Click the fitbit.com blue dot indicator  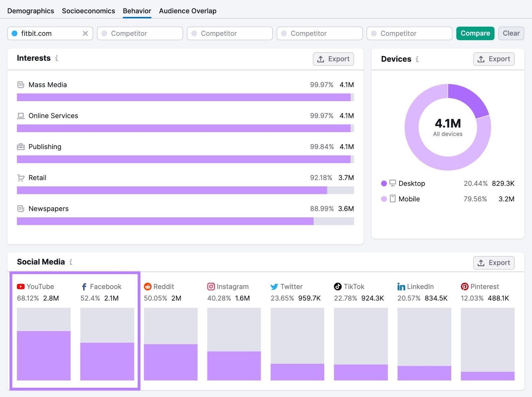coord(15,33)
